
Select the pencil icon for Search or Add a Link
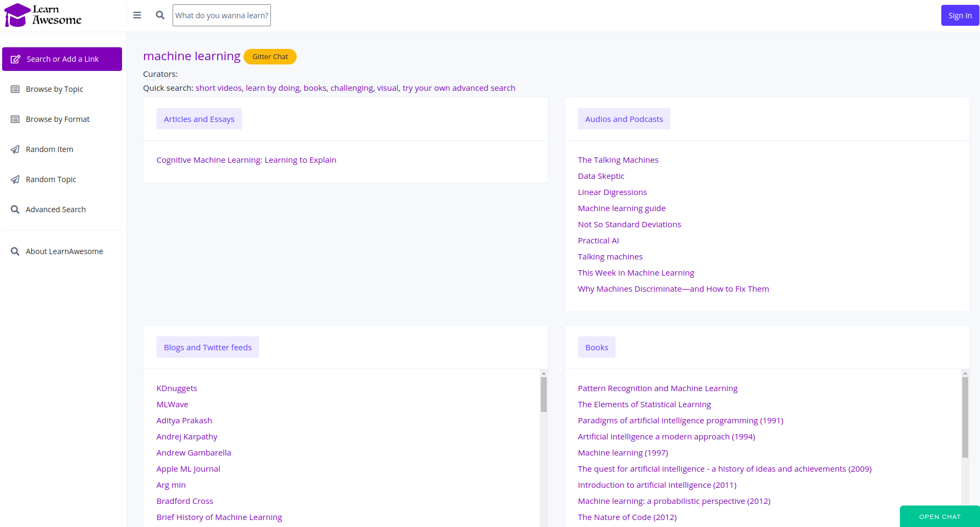16,59
